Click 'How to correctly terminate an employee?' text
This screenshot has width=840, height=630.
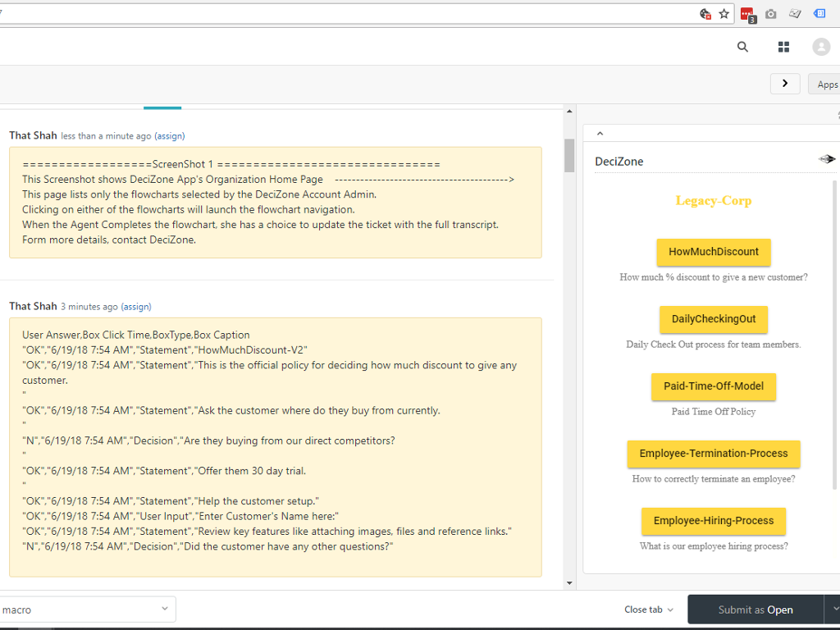pos(714,479)
